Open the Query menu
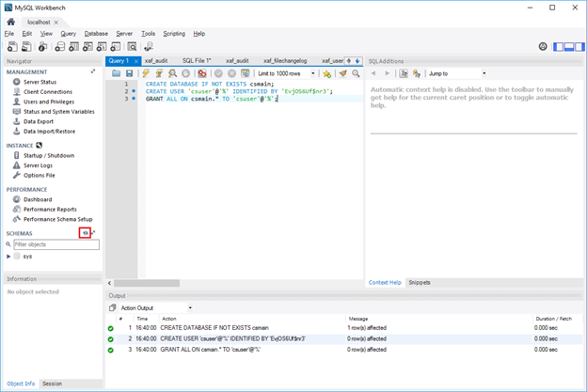The image size is (587, 392). (68, 34)
